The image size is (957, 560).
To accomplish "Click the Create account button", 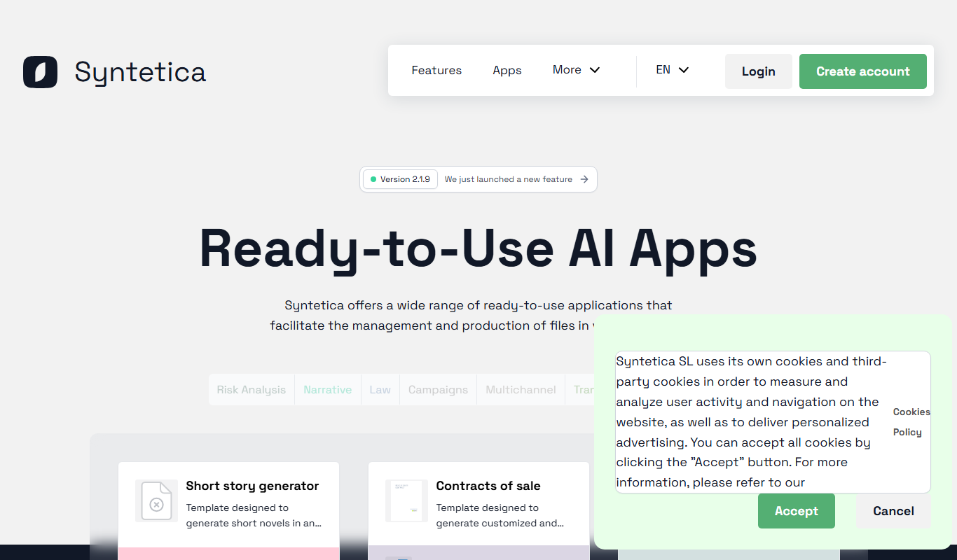I will 863,71.
